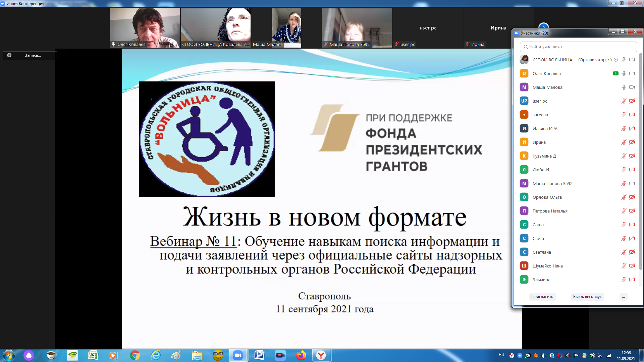
Task: Open Microsoft Word from the taskbar
Action: coord(259,355)
